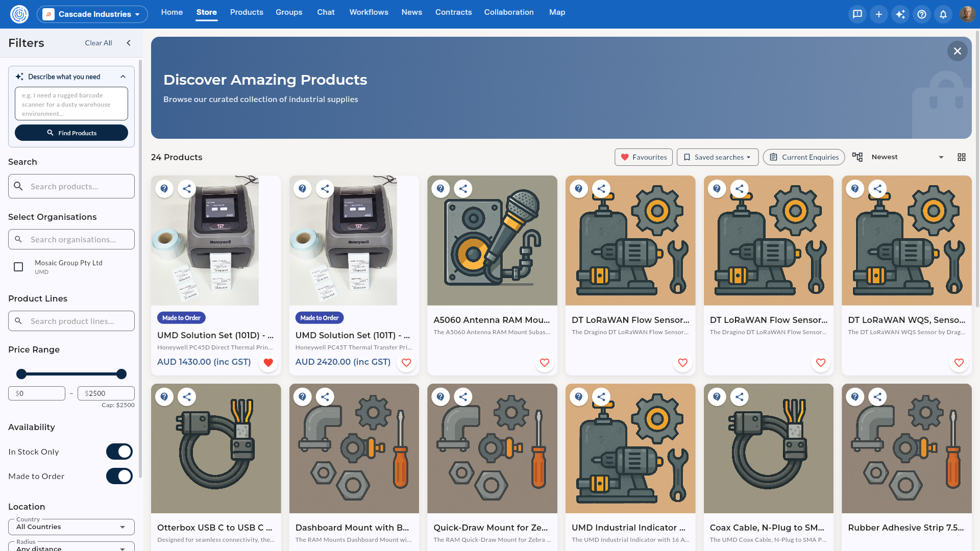The width and height of the screenshot is (980, 551).
Task: Open the News tab
Action: [411, 12]
